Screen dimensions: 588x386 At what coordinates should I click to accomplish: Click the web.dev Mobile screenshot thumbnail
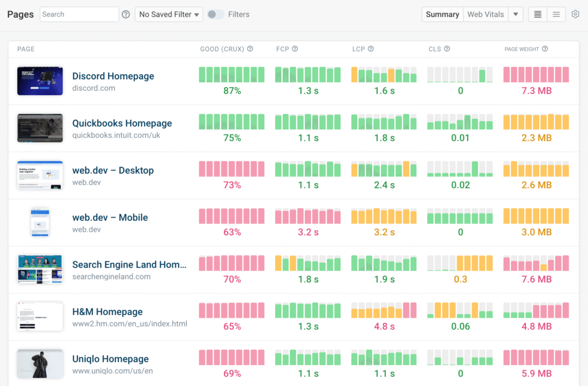[x=40, y=223]
